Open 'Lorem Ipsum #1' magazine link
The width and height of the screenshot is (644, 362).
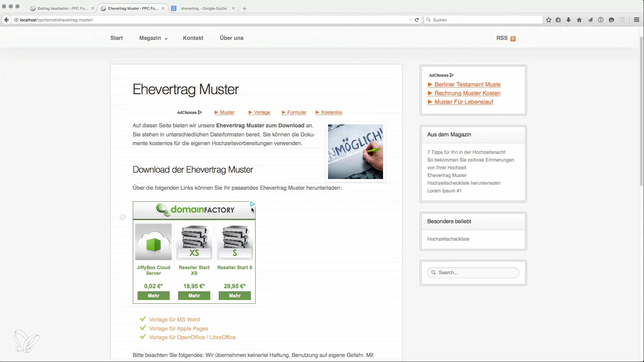click(x=444, y=191)
